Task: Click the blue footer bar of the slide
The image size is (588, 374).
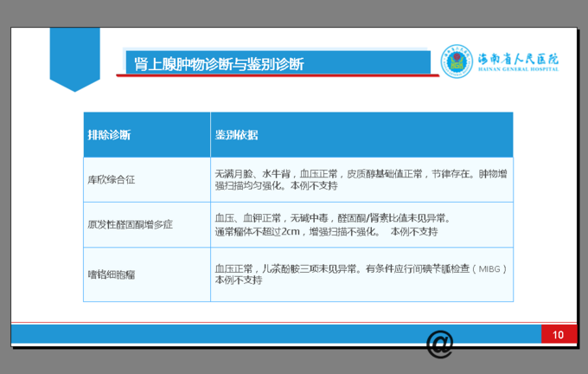Action: point(259,335)
